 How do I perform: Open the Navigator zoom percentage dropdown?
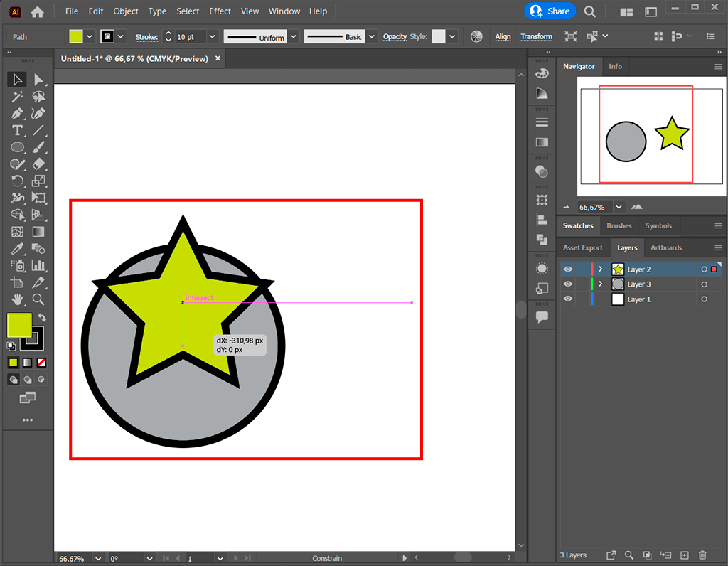point(618,207)
